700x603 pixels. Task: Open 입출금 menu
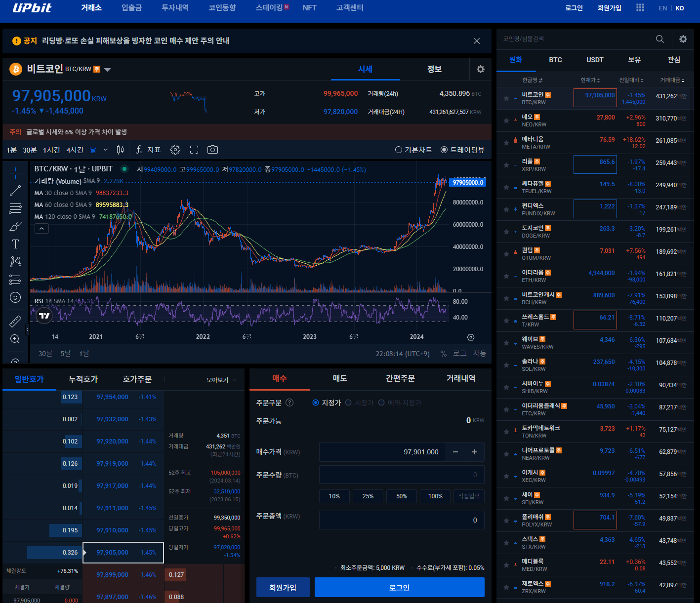pos(131,8)
